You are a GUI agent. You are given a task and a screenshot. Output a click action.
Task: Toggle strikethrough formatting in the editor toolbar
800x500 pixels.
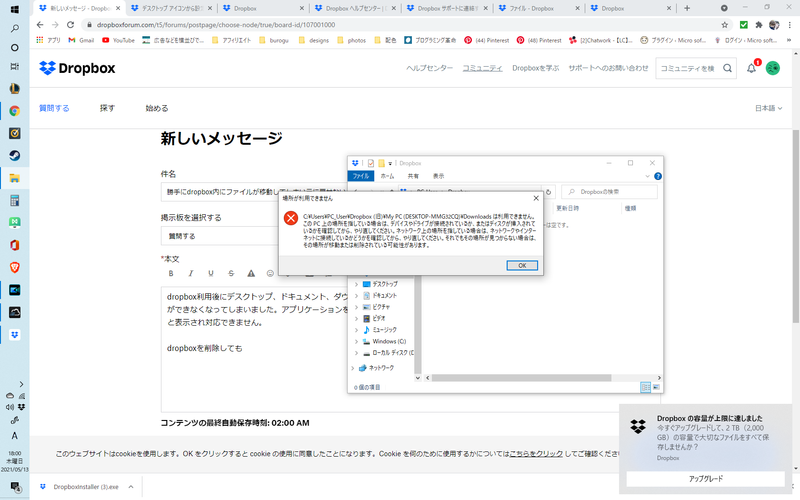pyautogui.click(x=231, y=273)
